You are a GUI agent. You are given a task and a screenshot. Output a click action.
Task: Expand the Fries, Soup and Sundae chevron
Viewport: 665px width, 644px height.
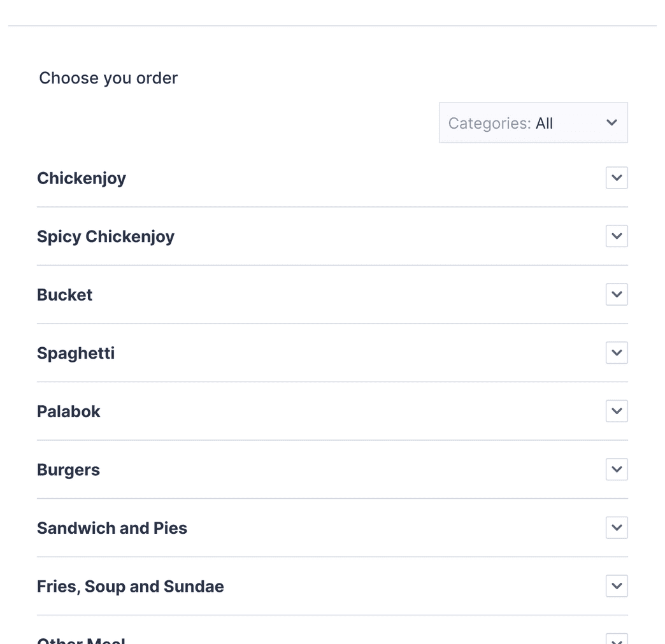(616, 586)
